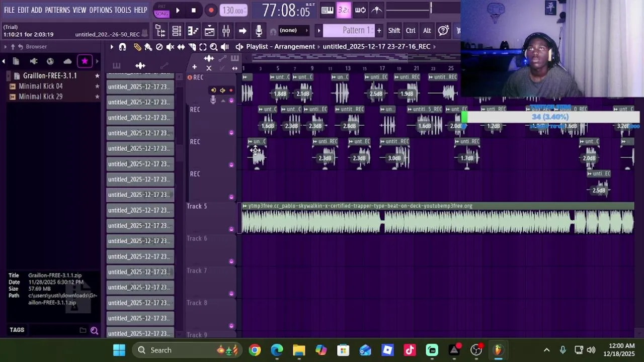
Task: Expand arrow after untitled_2025-12-17 23-27-16_REC breadcrumb
Action: (x=434, y=46)
